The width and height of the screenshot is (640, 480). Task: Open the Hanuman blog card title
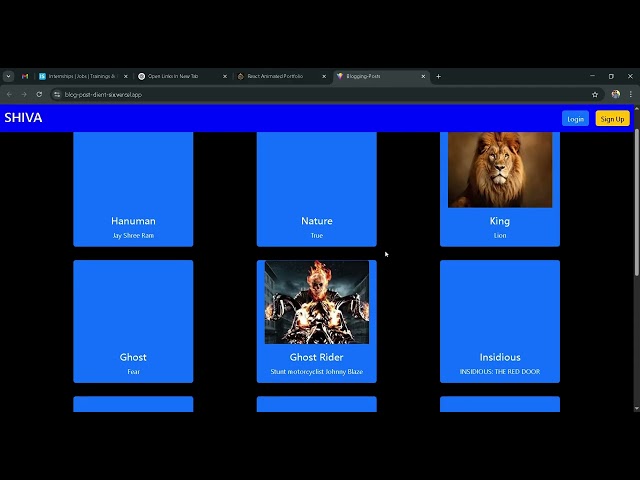[x=133, y=221]
